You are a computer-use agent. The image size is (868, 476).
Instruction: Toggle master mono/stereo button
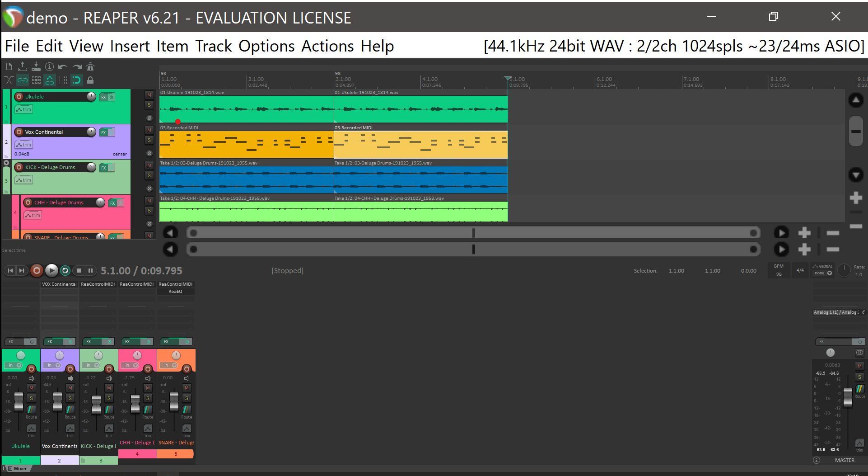pyautogui.click(x=859, y=353)
